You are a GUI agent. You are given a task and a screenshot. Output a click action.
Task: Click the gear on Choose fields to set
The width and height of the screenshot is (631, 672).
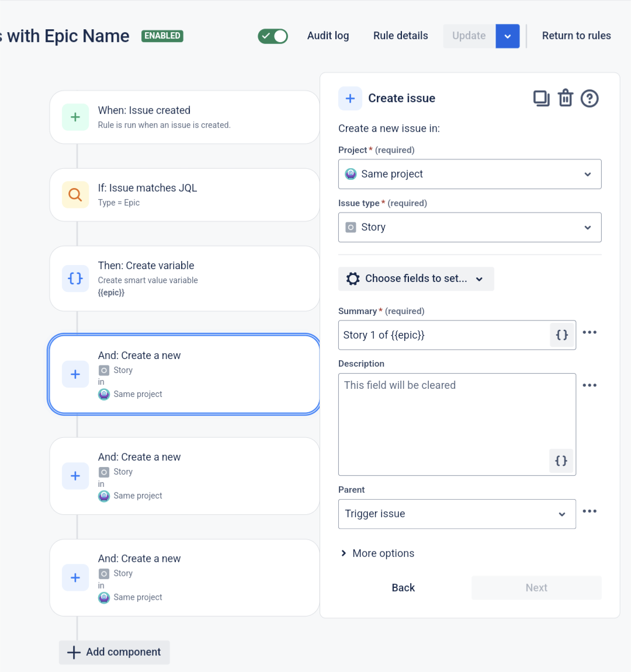(353, 278)
